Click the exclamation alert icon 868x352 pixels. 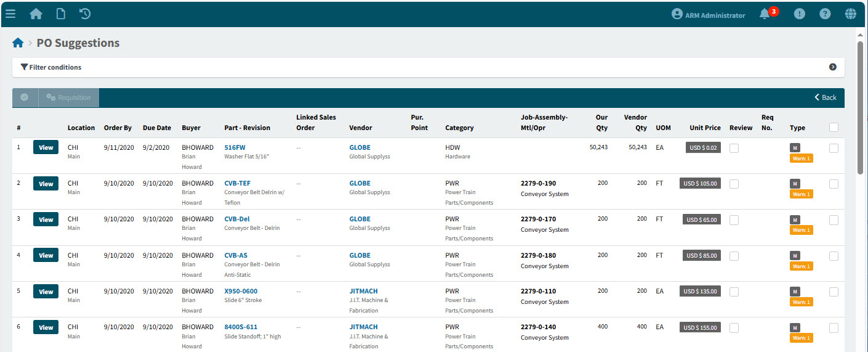click(799, 14)
